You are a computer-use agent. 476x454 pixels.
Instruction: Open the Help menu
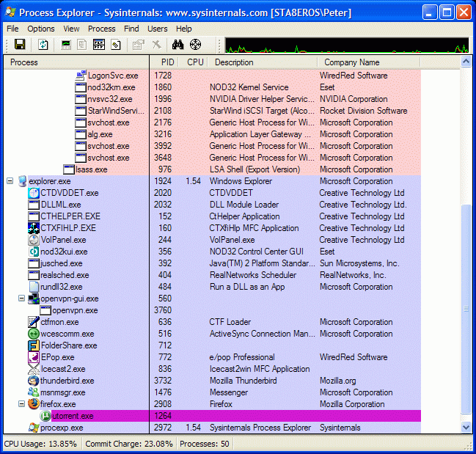tap(183, 29)
